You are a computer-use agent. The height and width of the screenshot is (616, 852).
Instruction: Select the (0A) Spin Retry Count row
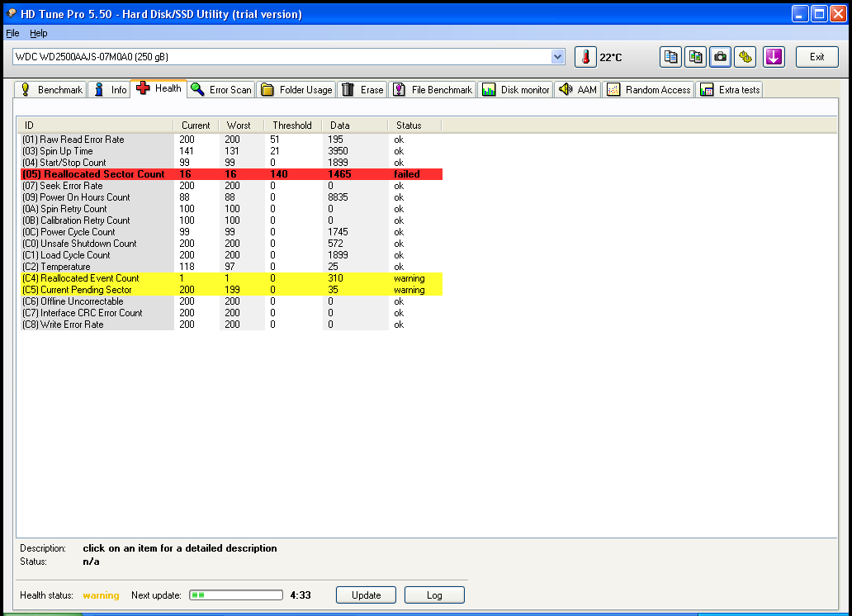231,209
